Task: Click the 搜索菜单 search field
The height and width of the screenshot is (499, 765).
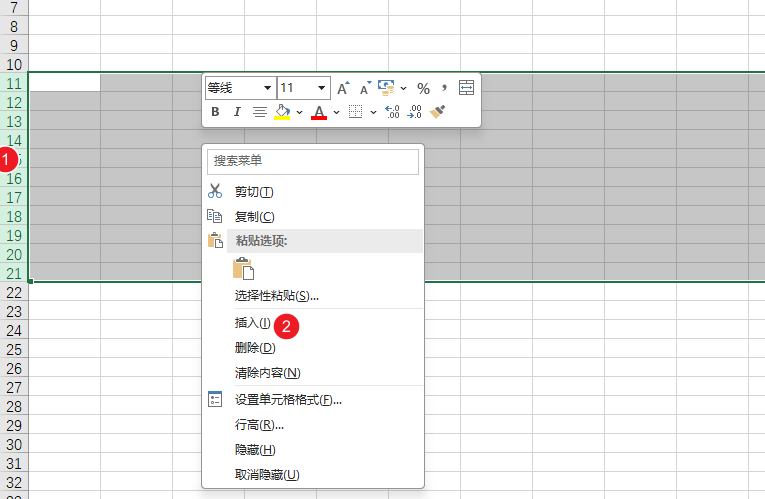Action: [x=313, y=161]
